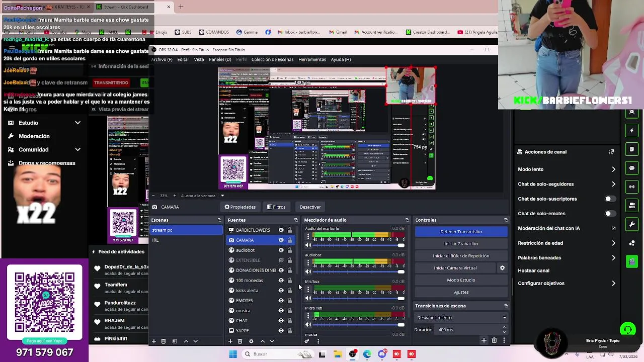Toggle visibility of 100 monedas source
The width and height of the screenshot is (644, 362).
coord(281,281)
